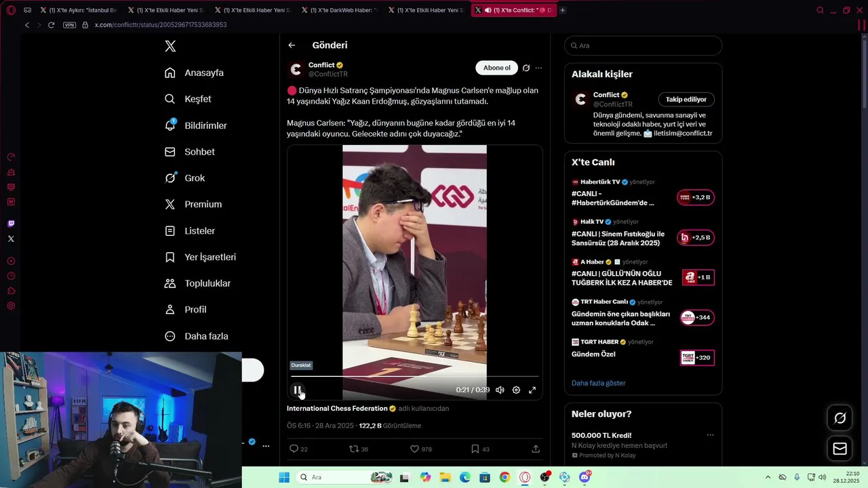Image resolution: width=868 pixels, height=488 pixels.
Task: Open Halk TV live stream entry
Action: coord(643,233)
